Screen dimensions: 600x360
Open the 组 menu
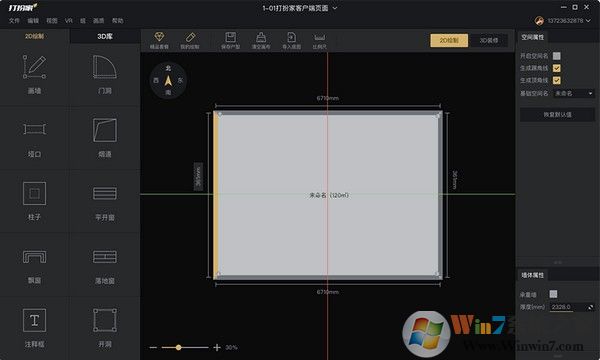[83, 21]
